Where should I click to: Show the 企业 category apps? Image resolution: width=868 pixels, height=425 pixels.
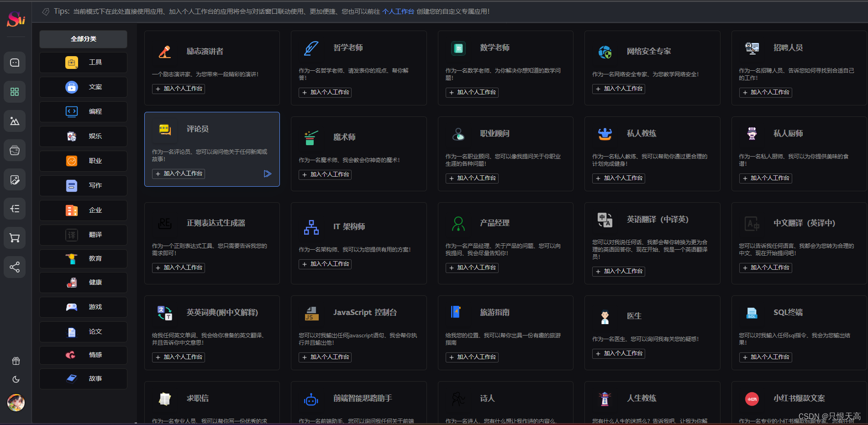click(83, 210)
